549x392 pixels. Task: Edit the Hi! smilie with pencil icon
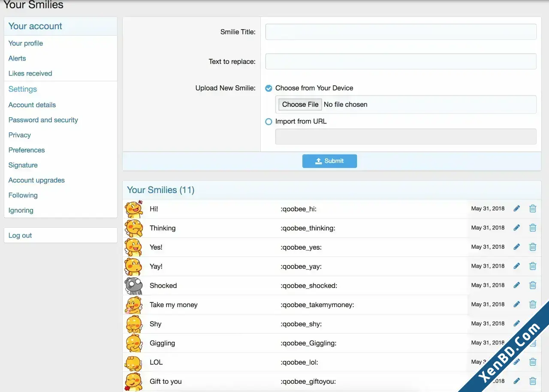click(x=516, y=208)
